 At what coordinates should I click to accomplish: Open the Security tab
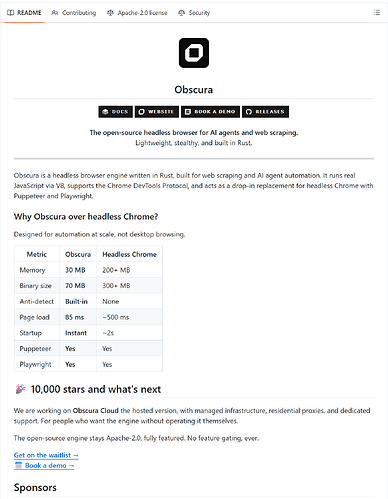pos(194,13)
